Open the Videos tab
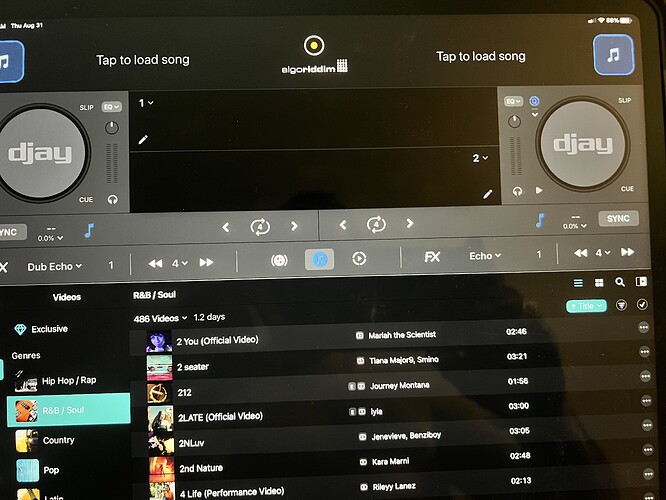 click(x=67, y=297)
